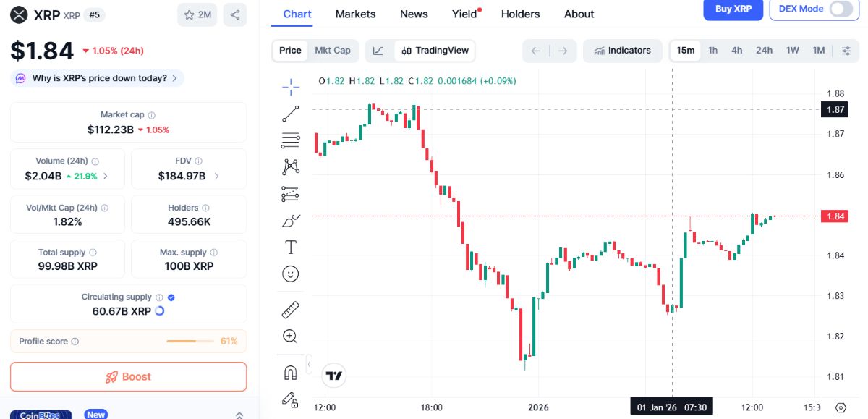Click the Buy XRP button
Viewport: 868px width, 419px height.
733,10
